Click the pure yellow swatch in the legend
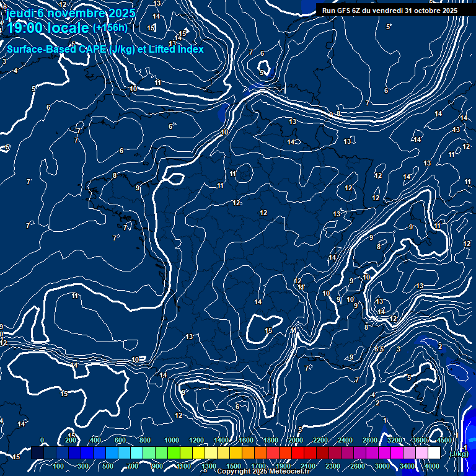This screenshot has height=476, width=476. (x=198, y=452)
